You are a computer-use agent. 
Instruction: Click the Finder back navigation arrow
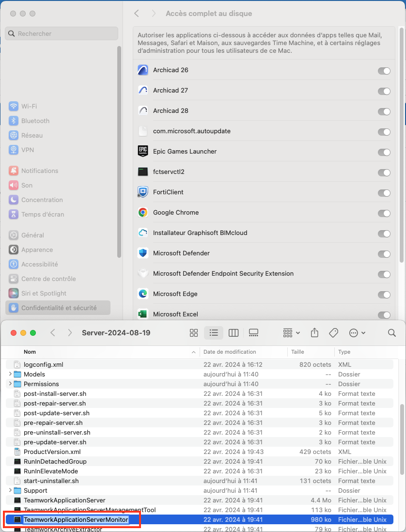52,333
